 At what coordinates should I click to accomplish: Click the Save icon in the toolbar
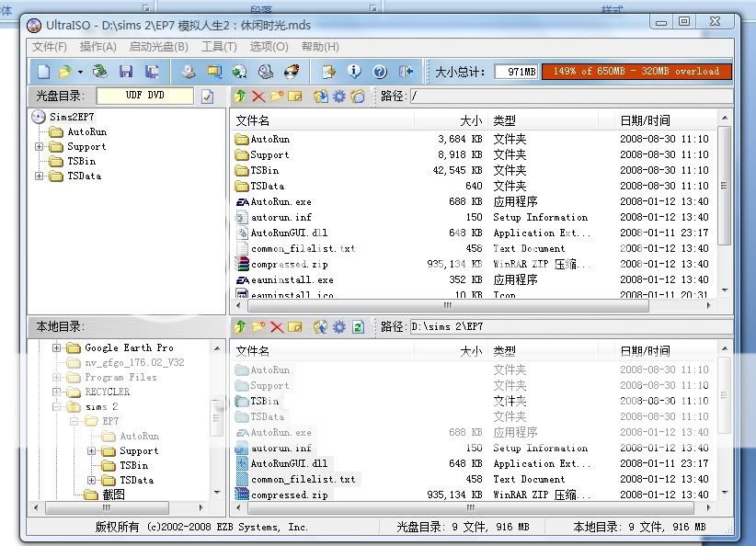(x=126, y=72)
